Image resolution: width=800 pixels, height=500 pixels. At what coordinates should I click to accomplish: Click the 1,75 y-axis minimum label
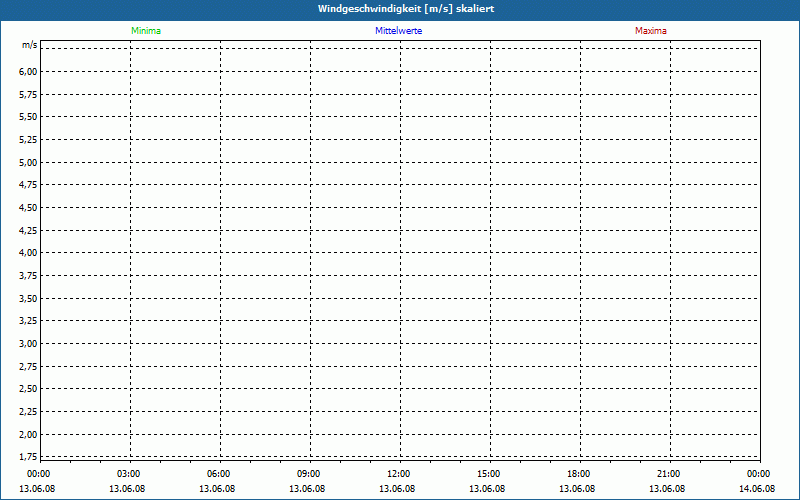(x=28, y=457)
